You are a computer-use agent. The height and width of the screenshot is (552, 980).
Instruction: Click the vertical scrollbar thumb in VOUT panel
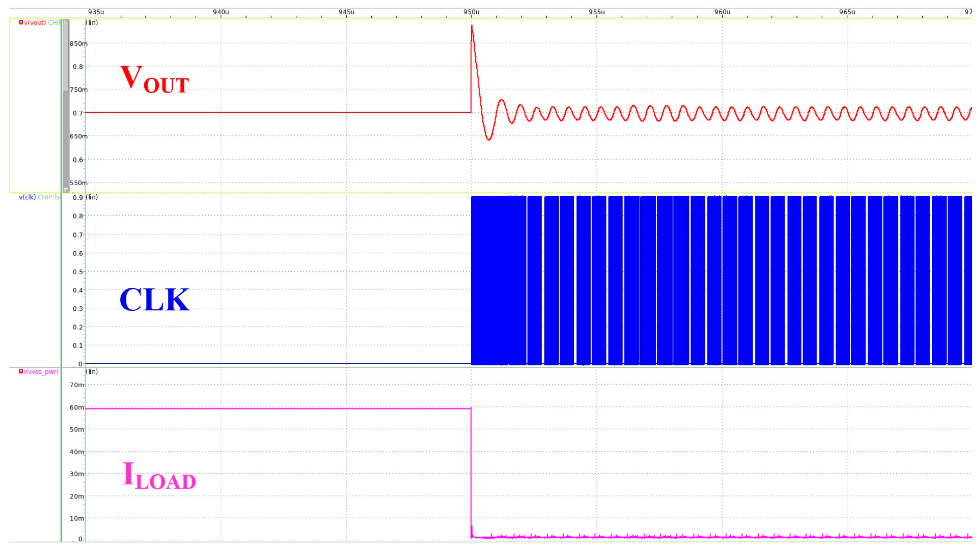66,57
